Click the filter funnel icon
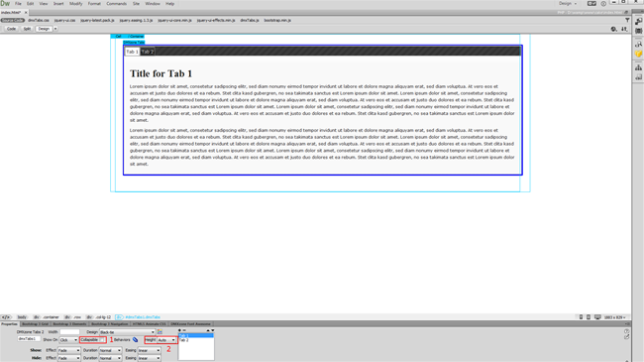644x362 pixels. (627, 20)
